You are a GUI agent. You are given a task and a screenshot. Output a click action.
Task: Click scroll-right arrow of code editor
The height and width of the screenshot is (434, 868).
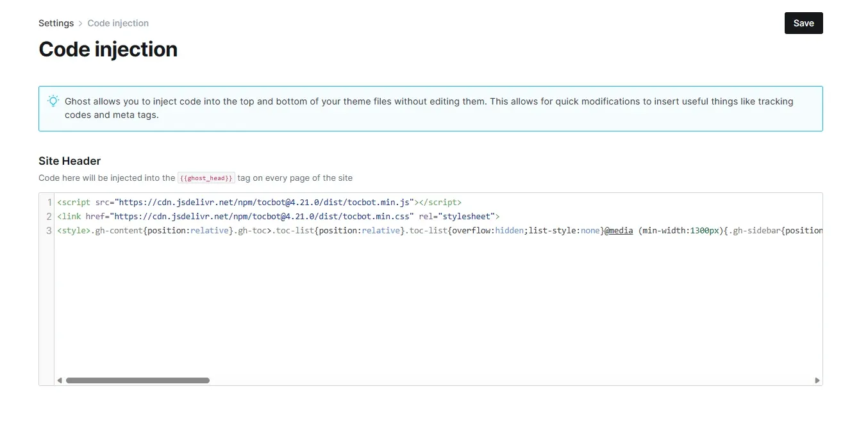pyautogui.click(x=817, y=380)
